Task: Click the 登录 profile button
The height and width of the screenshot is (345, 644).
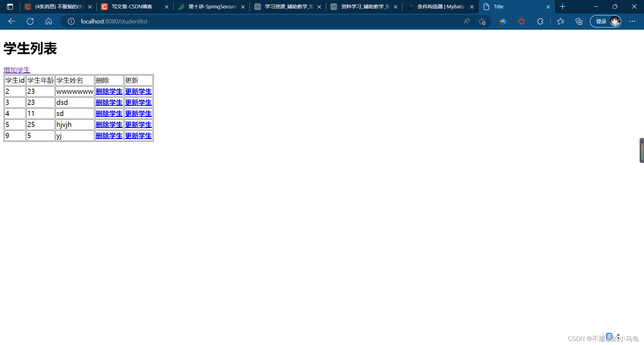Action: pyautogui.click(x=605, y=21)
